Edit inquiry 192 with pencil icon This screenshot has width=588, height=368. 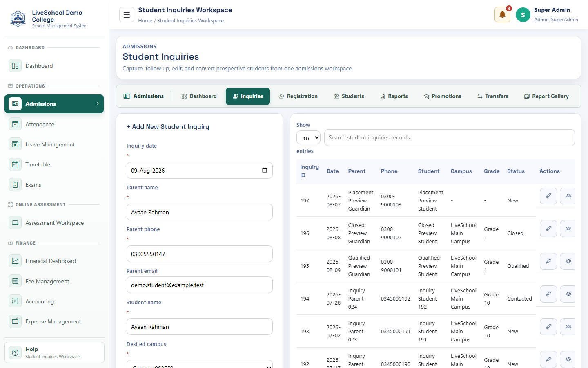(x=548, y=359)
